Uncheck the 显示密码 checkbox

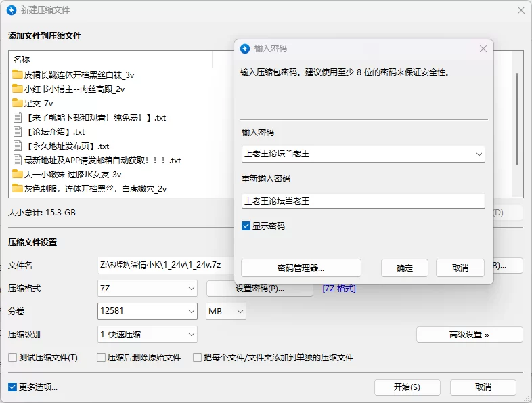pyautogui.click(x=246, y=226)
